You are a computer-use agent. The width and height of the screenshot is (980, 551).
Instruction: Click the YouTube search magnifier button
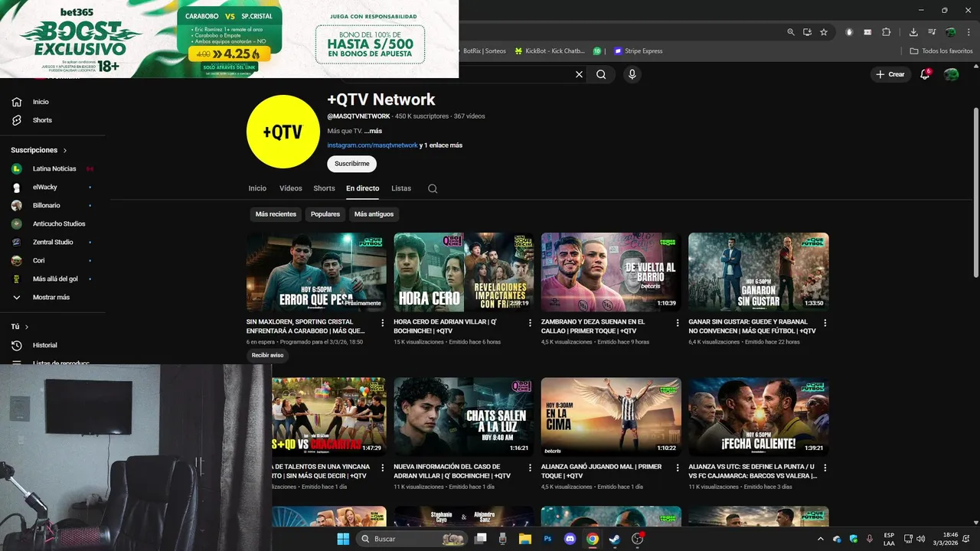pyautogui.click(x=601, y=74)
